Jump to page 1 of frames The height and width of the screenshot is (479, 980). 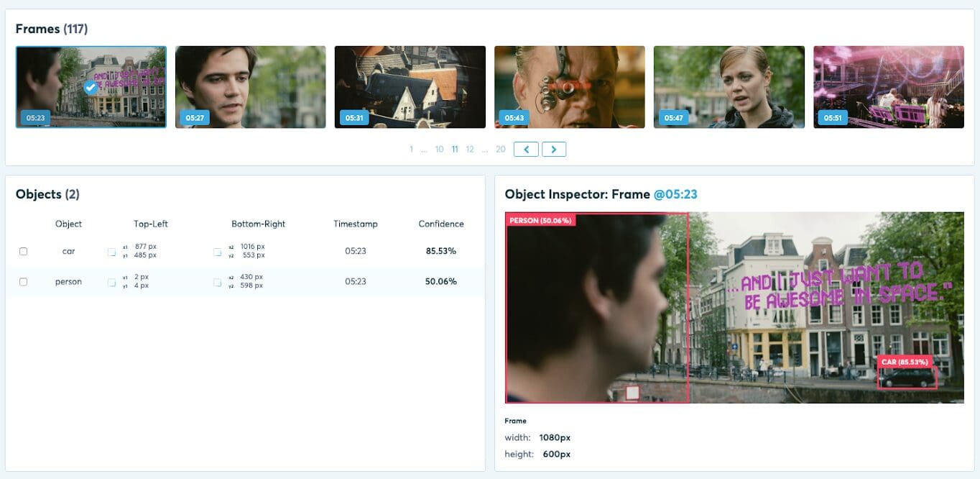coord(412,150)
